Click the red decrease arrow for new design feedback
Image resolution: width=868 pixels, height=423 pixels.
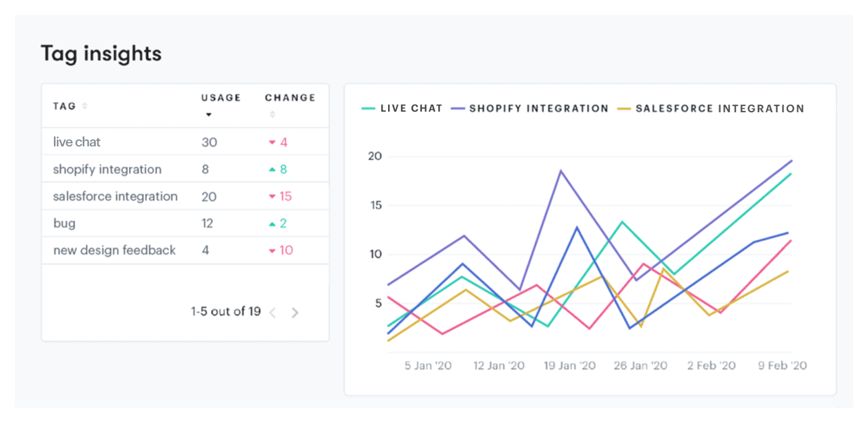pos(272,250)
